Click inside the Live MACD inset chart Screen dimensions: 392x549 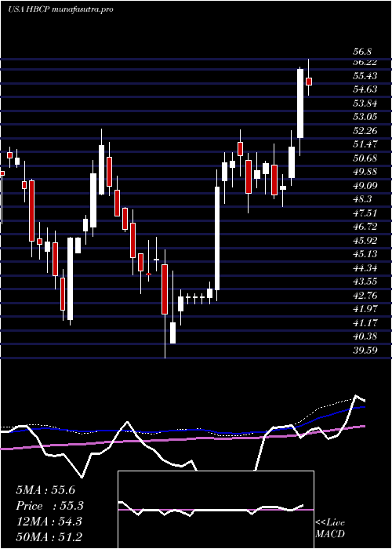click(216, 510)
